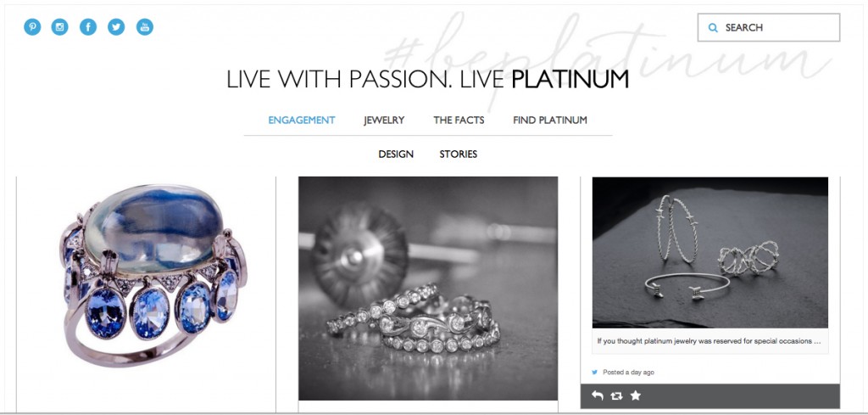
Task: Open the Jewelry menu item
Action: (384, 121)
